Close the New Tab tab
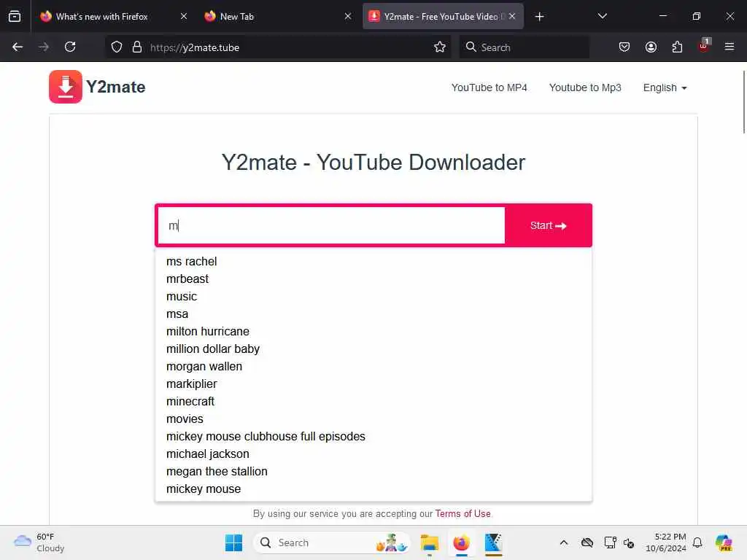 coord(348,16)
